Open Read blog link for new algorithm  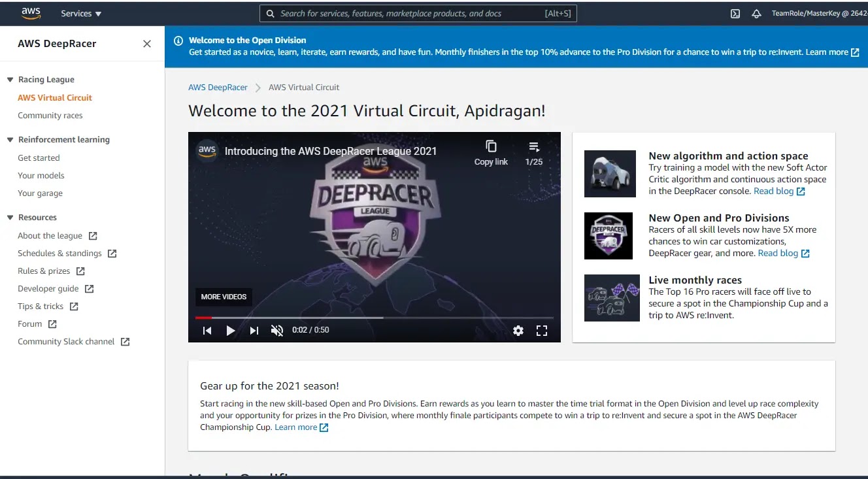point(779,191)
